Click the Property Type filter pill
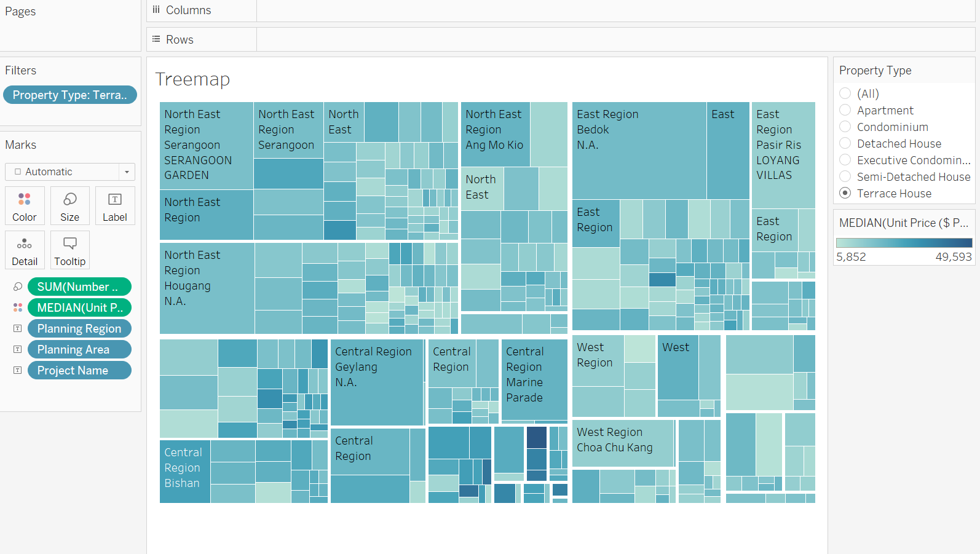Screen dimensions: 980x554 [69, 95]
